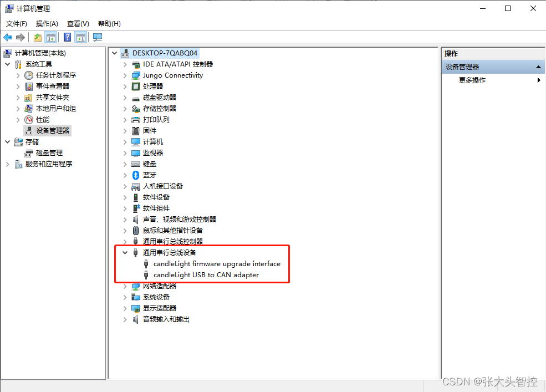Open the 文件(F) menu
Image resolution: width=546 pixels, height=392 pixels.
point(17,24)
